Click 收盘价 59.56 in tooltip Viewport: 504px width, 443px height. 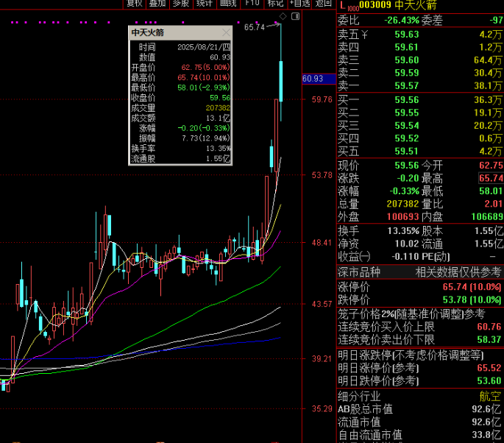[180, 98]
